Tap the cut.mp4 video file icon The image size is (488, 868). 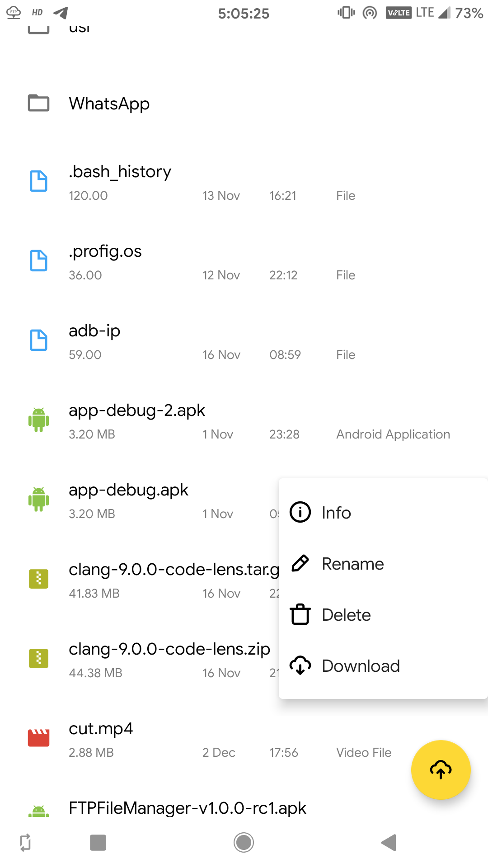[39, 738]
